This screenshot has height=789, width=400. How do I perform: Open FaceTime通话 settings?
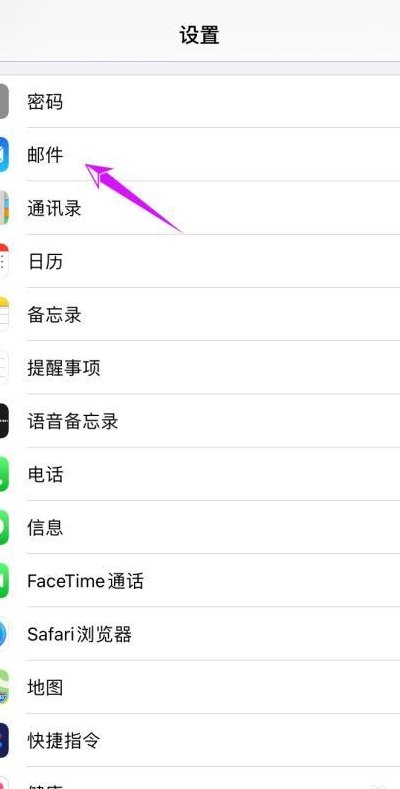click(200, 581)
